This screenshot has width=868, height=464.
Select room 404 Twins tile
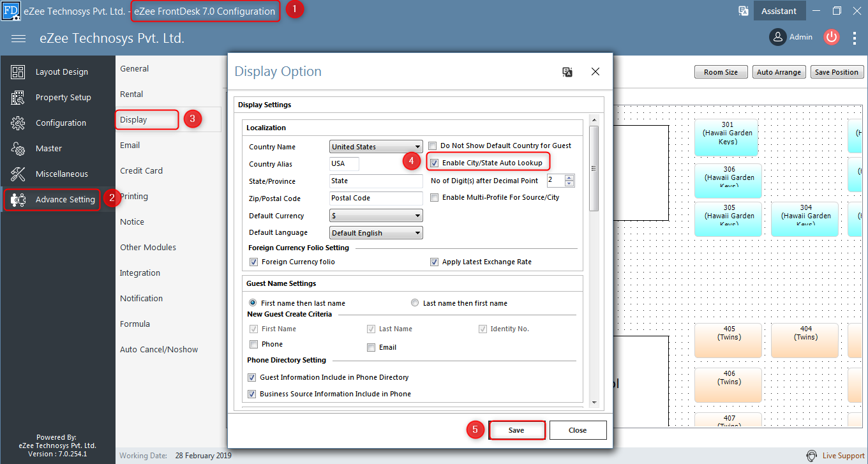pos(805,340)
